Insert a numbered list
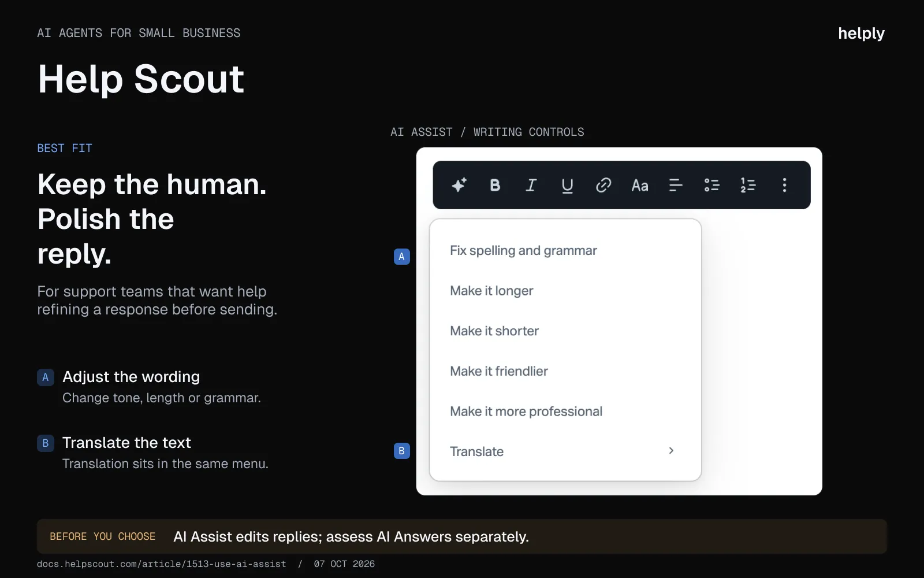This screenshot has width=924, height=578. click(x=748, y=185)
